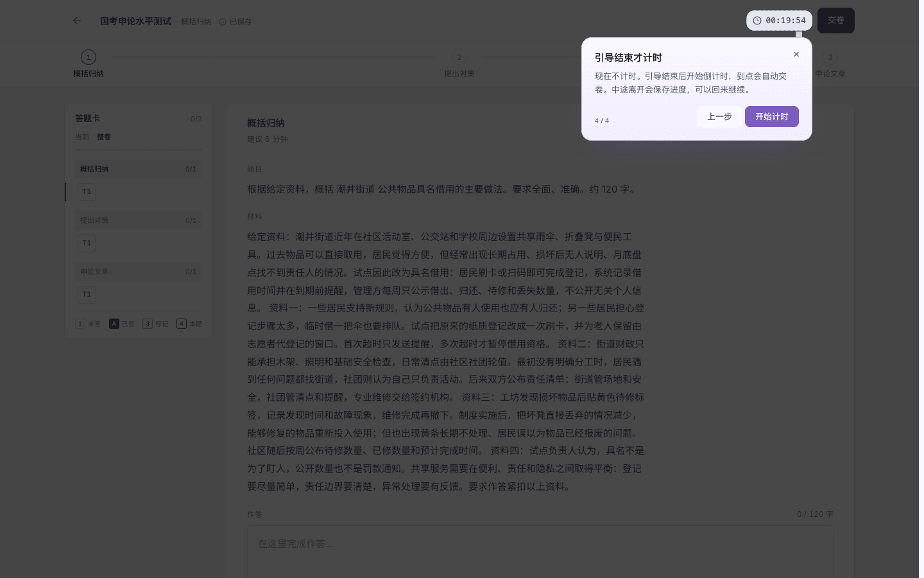Click the back arrow icon
The width and height of the screenshot is (924, 578).
coord(77,21)
